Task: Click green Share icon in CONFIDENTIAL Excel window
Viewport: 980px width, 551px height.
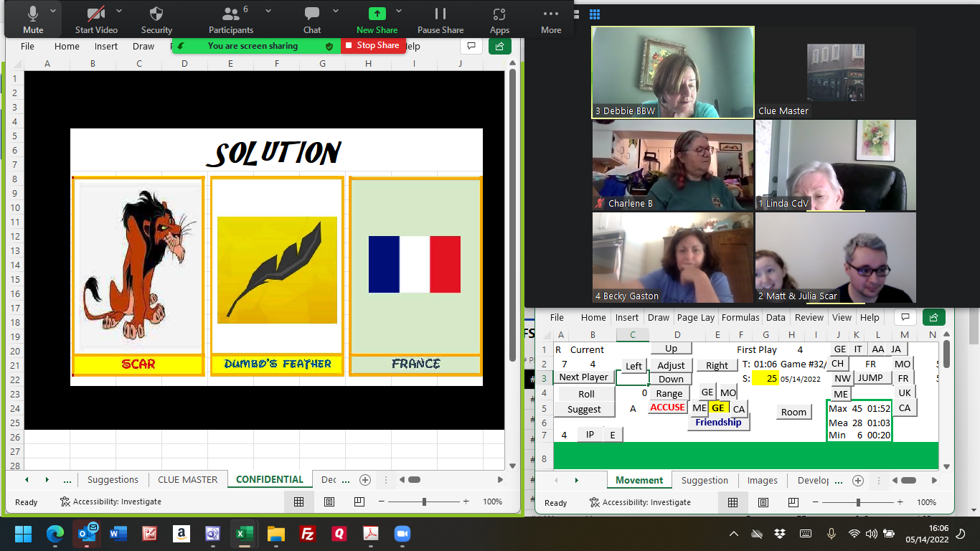Action: [x=499, y=46]
